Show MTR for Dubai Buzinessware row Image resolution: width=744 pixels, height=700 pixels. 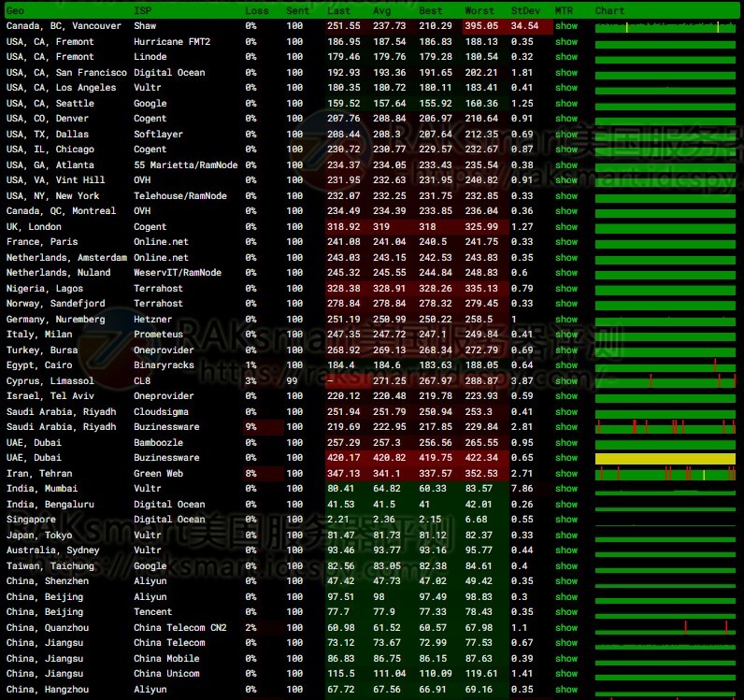[566, 458]
